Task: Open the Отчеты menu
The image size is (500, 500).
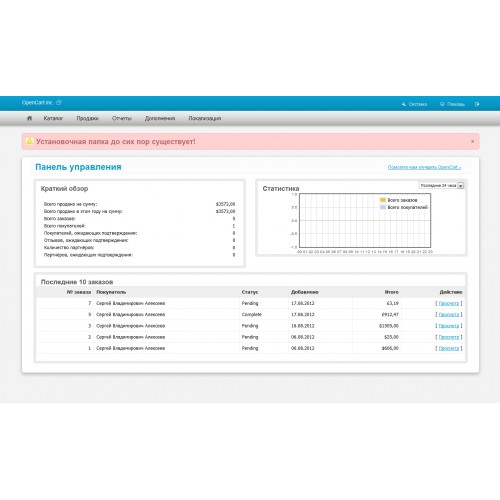Action: pyautogui.click(x=122, y=118)
